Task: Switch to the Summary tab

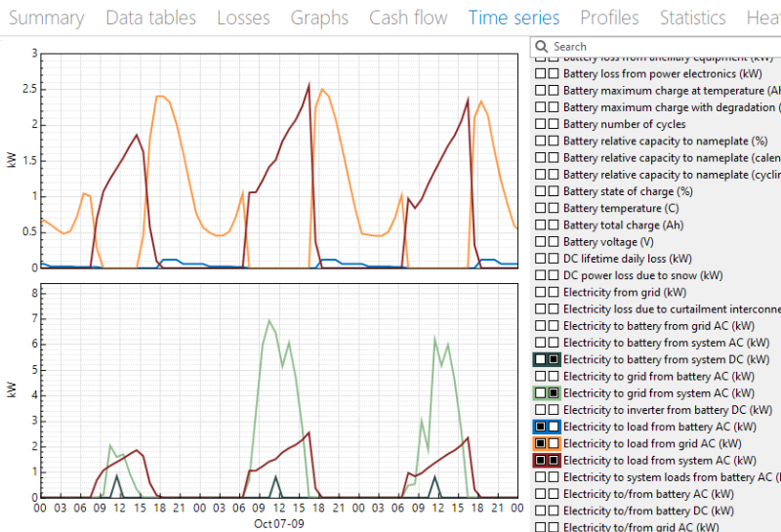Action: point(46,18)
